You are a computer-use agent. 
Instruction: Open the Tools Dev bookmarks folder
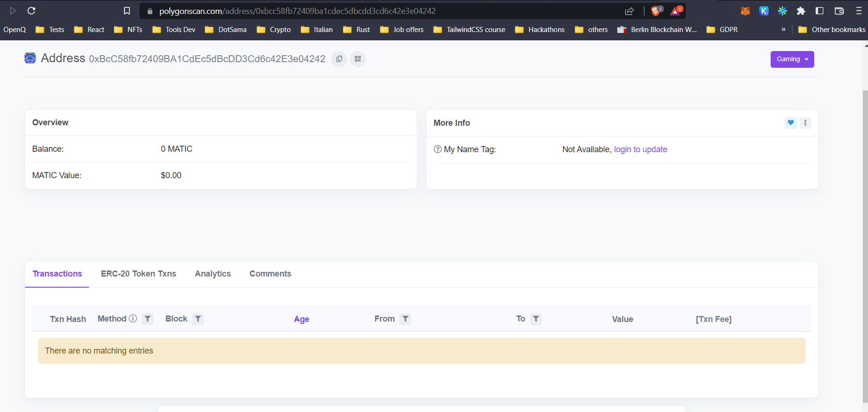tap(174, 29)
